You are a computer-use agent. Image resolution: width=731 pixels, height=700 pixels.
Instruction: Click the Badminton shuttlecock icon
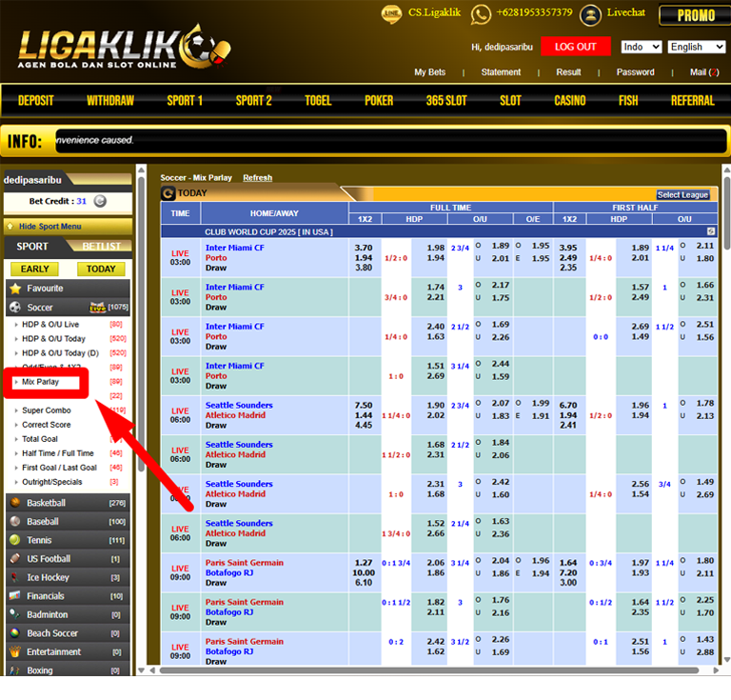(x=15, y=614)
